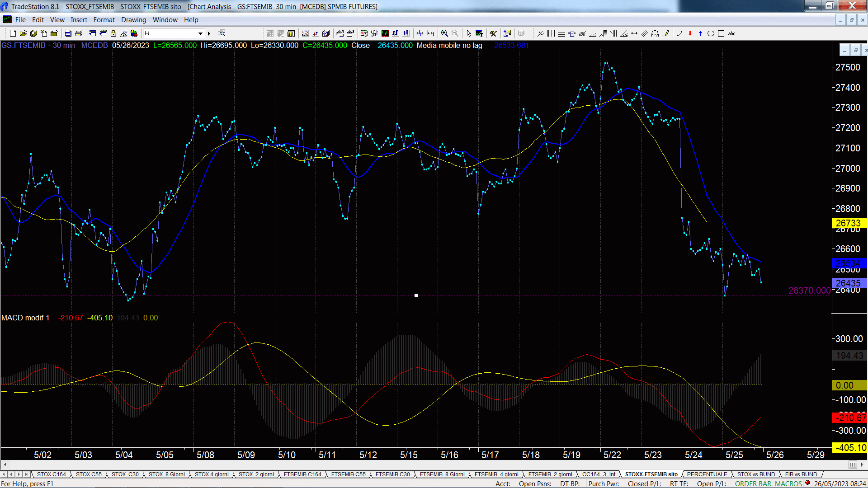Screen dimensions: 868x488
Task: Click the padlock lock icon
Action: point(113,33)
